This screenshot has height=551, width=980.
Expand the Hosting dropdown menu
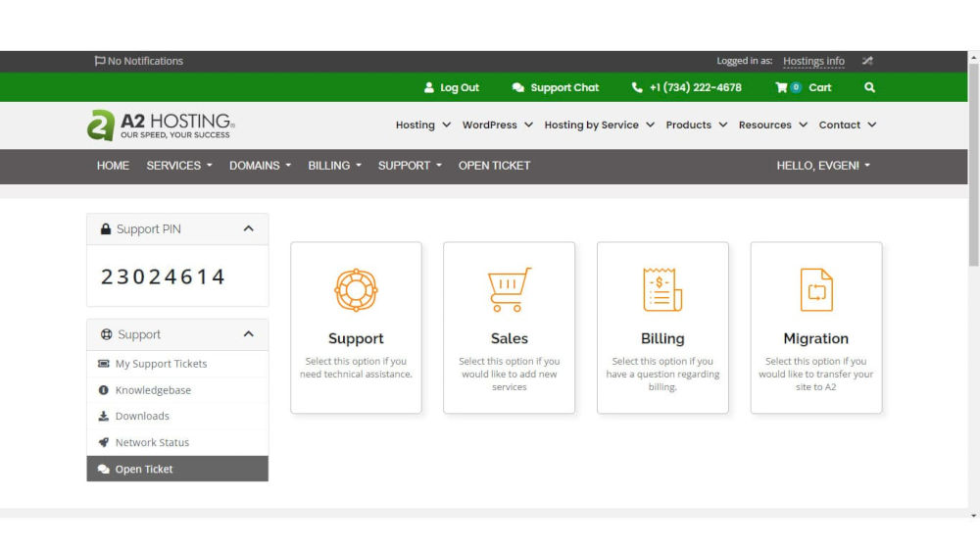pyautogui.click(x=423, y=125)
